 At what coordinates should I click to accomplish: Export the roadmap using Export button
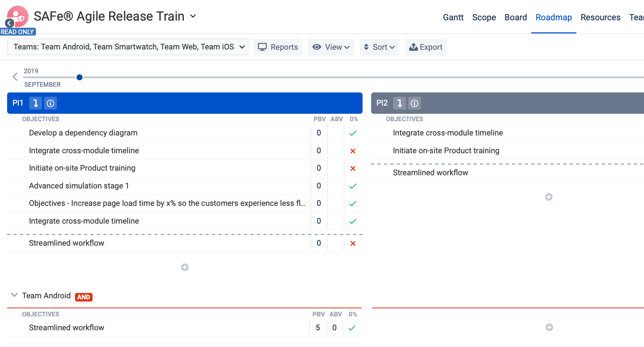click(426, 47)
